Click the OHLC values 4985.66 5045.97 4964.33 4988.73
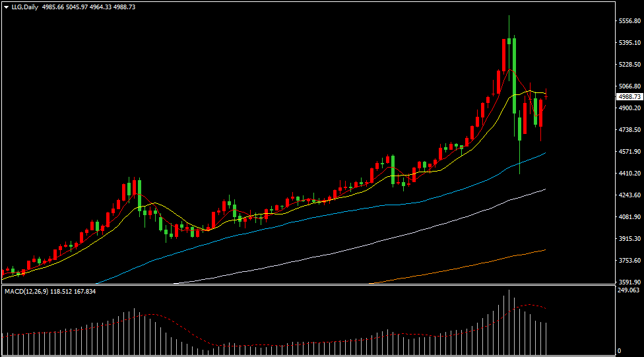The image size is (644, 357). [x=88, y=7]
